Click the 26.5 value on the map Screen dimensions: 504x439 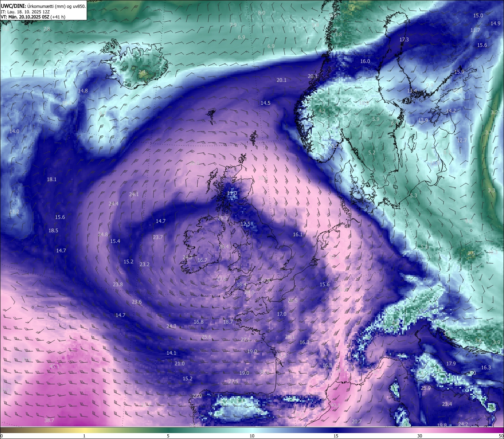293,301
